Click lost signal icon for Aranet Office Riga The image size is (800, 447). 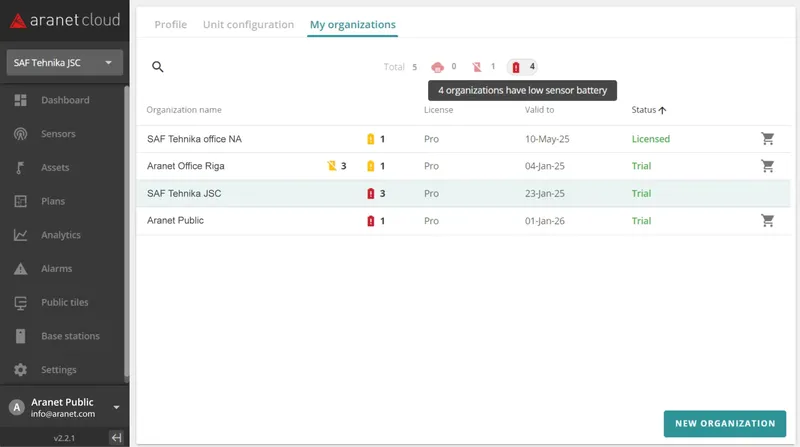(332, 166)
